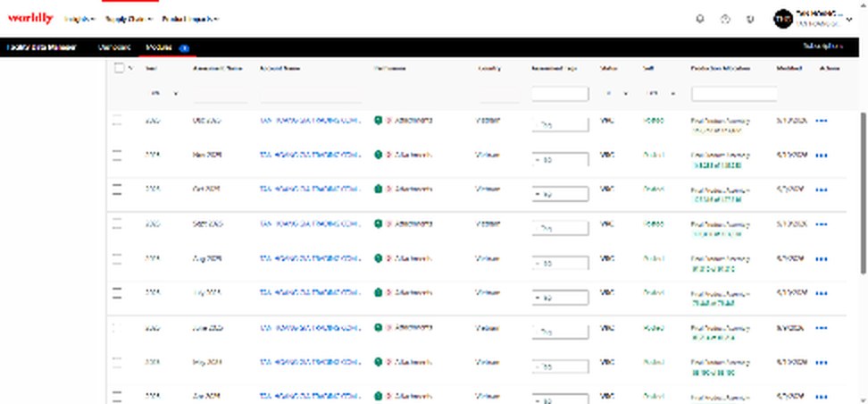Click green shield icon in Sept row
Viewport: 868px width, 404px height.
(x=378, y=223)
